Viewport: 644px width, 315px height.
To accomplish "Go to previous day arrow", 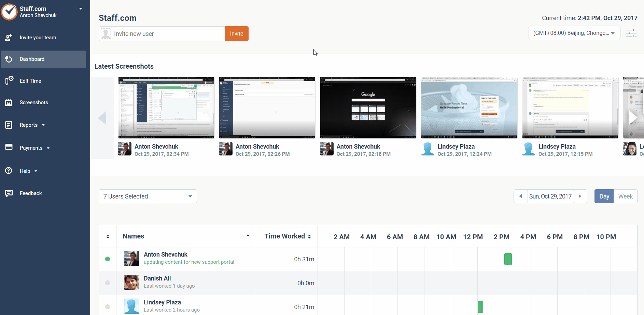I will click(x=520, y=196).
